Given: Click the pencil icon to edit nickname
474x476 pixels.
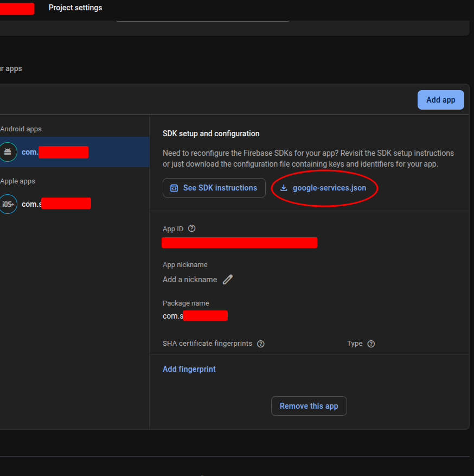Looking at the screenshot, I should [228, 280].
